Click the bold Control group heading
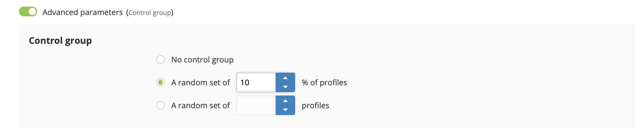The height and width of the screenshot is (138, 644). (x=60, y=41)
